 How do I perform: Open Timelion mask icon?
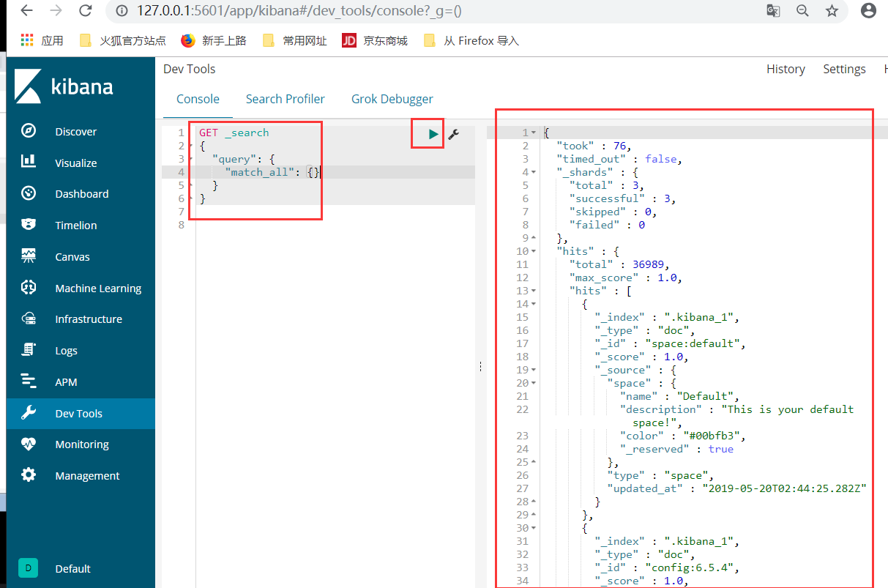click(x=29, y=225)
